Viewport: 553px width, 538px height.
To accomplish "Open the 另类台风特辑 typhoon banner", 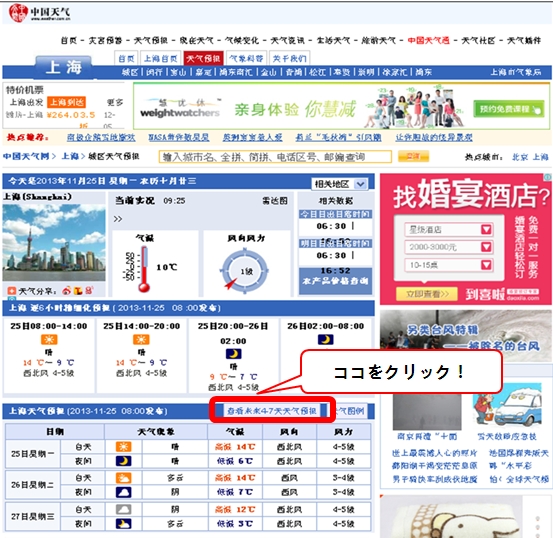I will point(466,336).
